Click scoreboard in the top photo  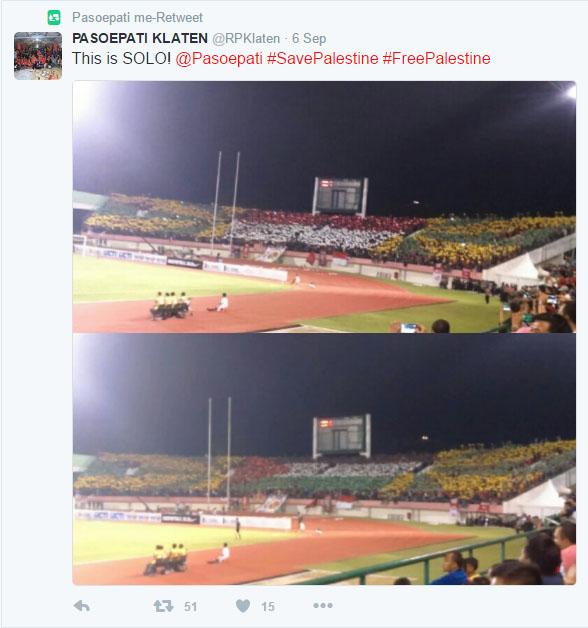[x=340, y=197]
